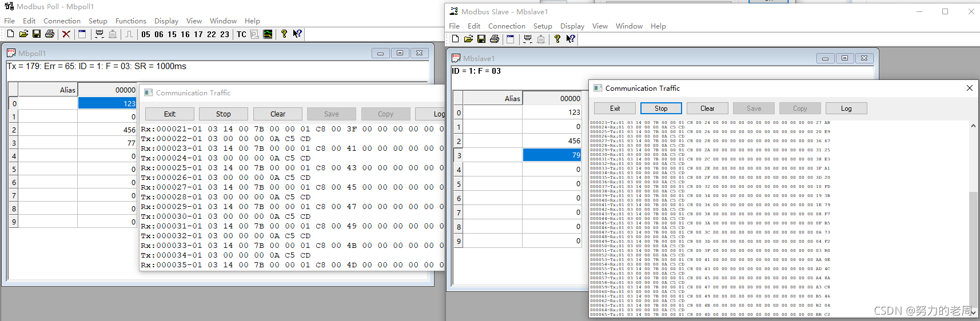Viewport: 980px width, 321px height.
Task: Select cell with value 123 in Mbpoll1
Action: (x=107, y=103)
